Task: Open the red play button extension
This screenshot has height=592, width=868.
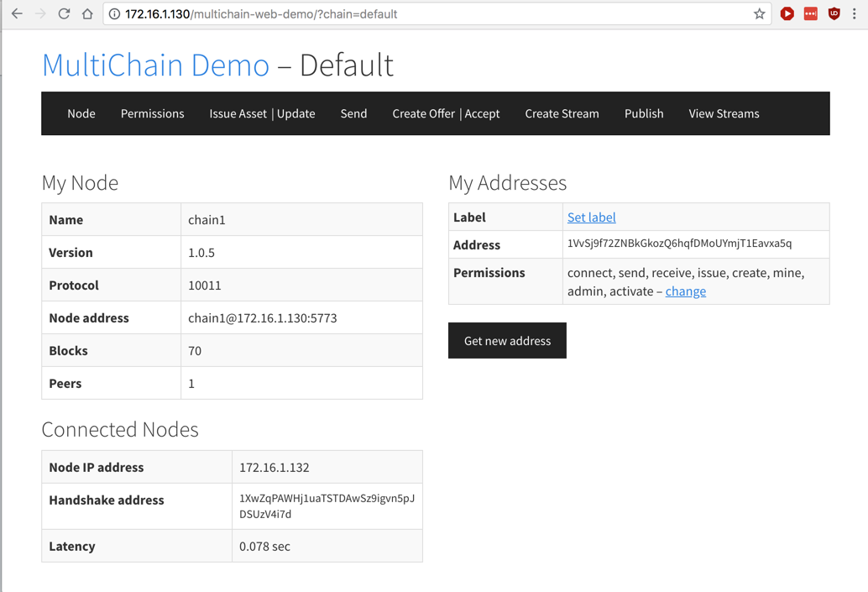Action: [787, 14]
